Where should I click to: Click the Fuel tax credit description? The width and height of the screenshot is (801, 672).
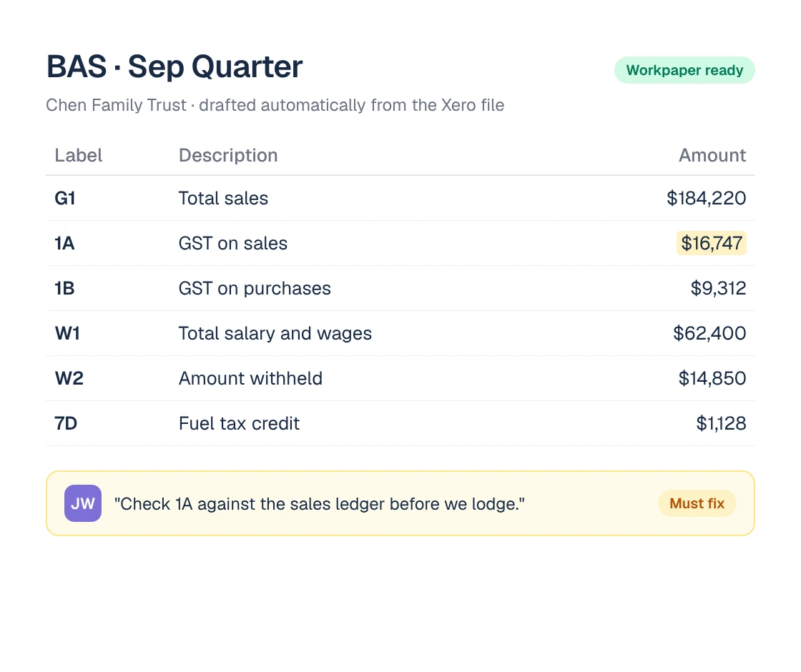pos(239,423)
